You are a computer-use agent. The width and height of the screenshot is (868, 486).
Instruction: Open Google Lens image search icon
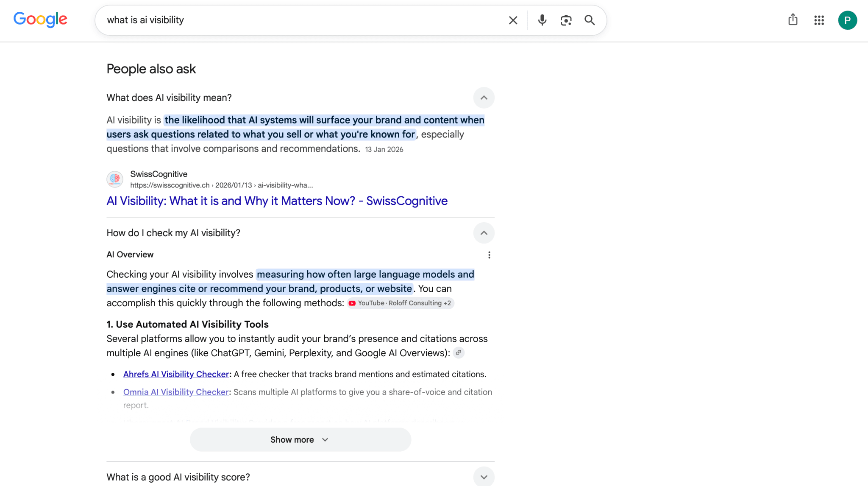[x=566, y=20]
